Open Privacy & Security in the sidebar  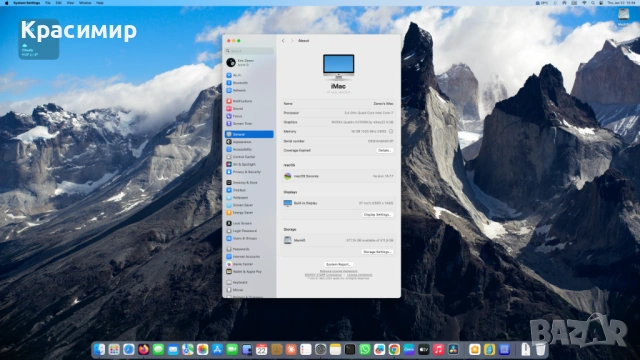pyautogui.click(x=249, y=172)
